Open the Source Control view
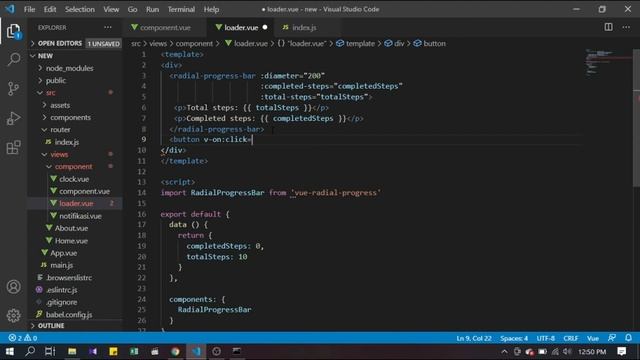Screen dimensions: 640x360 [13, 88]
